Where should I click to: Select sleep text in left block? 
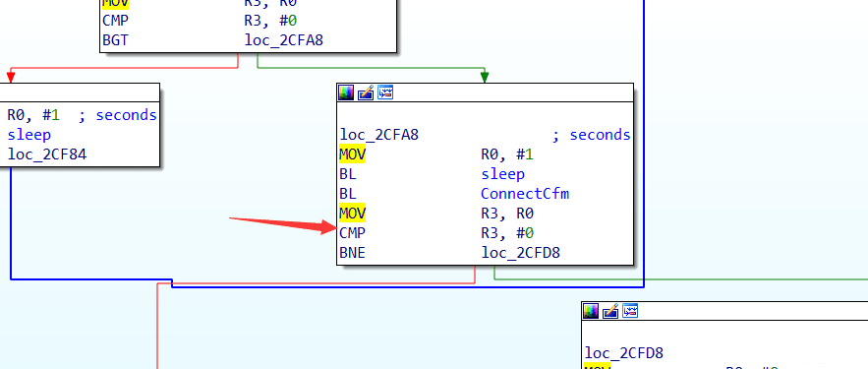(29, 135)
